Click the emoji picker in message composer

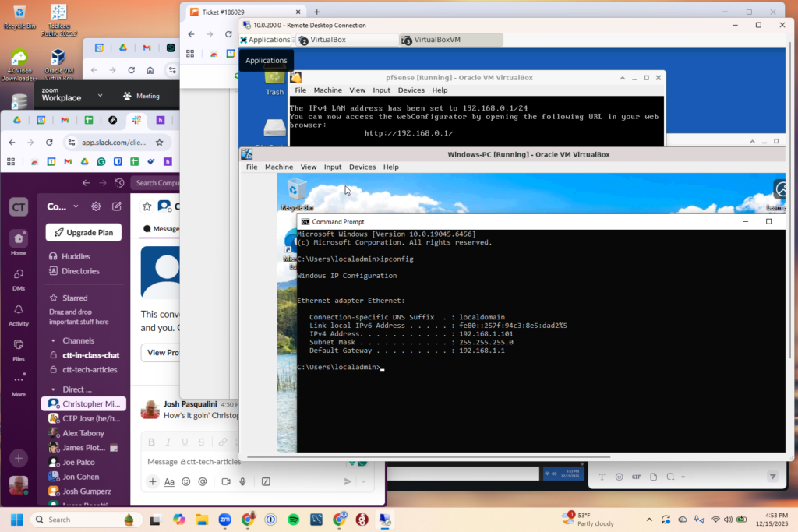coord(185,481)
